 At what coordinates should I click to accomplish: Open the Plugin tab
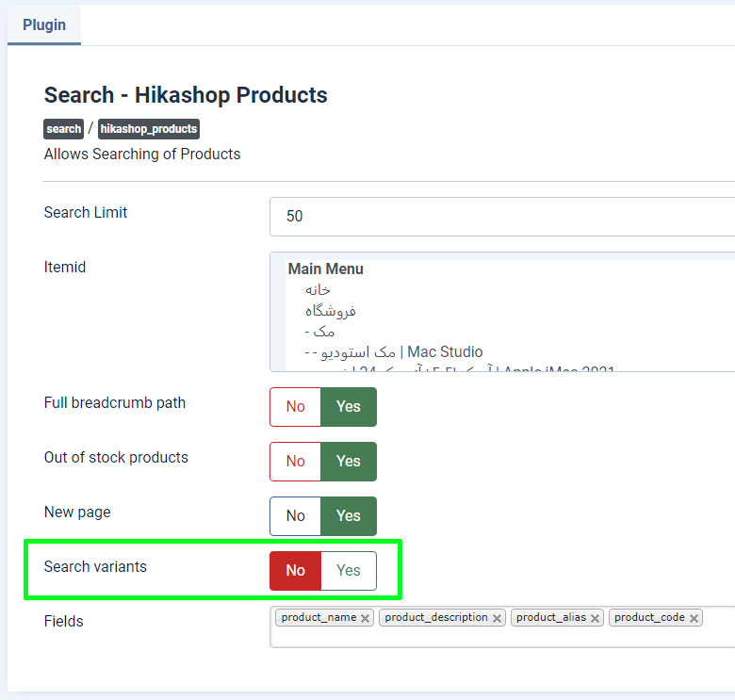pos(44,24)
